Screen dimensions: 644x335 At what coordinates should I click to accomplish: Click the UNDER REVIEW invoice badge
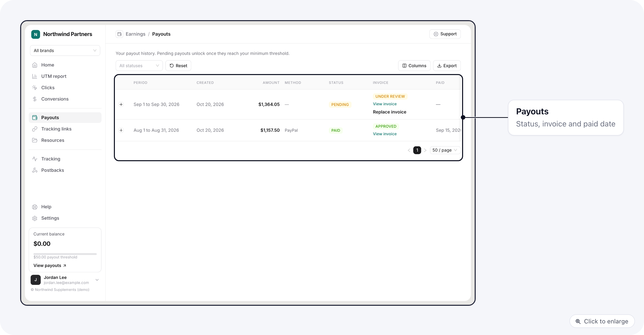(390, 96)
